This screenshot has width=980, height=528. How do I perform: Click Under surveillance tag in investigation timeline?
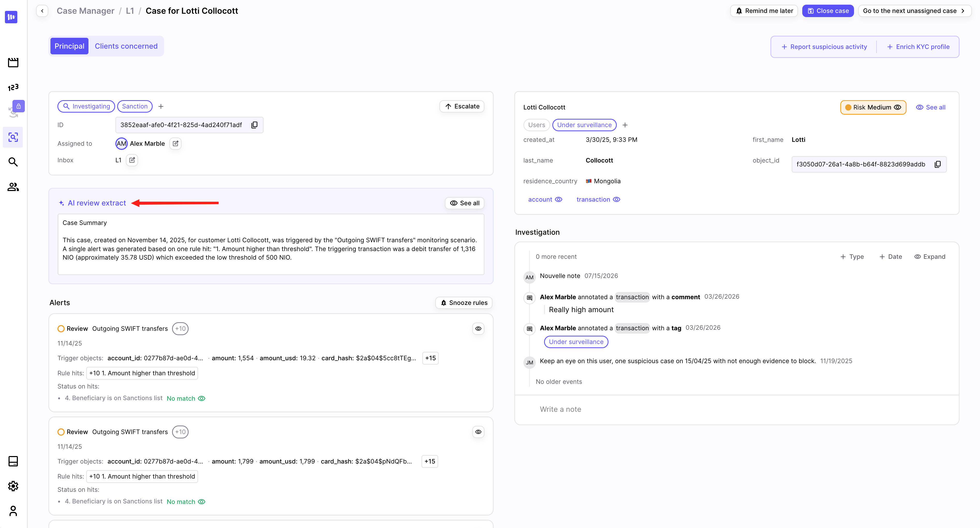point(576,342)
